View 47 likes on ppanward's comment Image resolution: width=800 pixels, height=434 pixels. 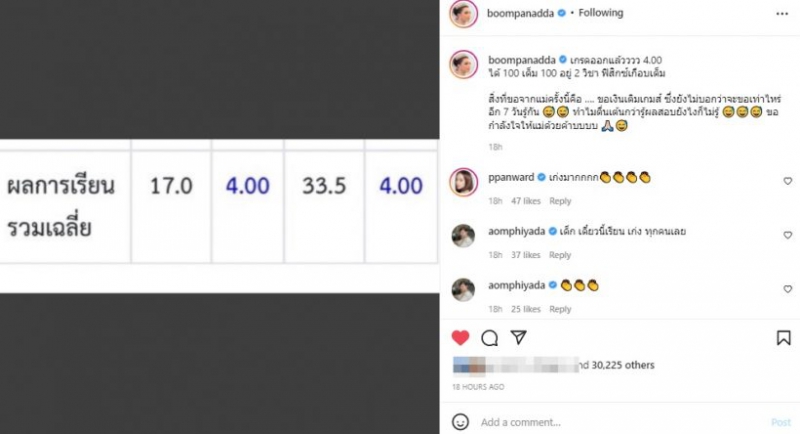(526, 201)
